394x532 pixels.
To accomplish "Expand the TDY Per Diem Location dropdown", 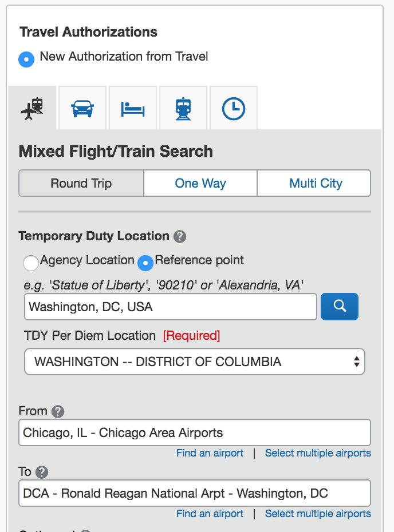I will click(195, 362).
